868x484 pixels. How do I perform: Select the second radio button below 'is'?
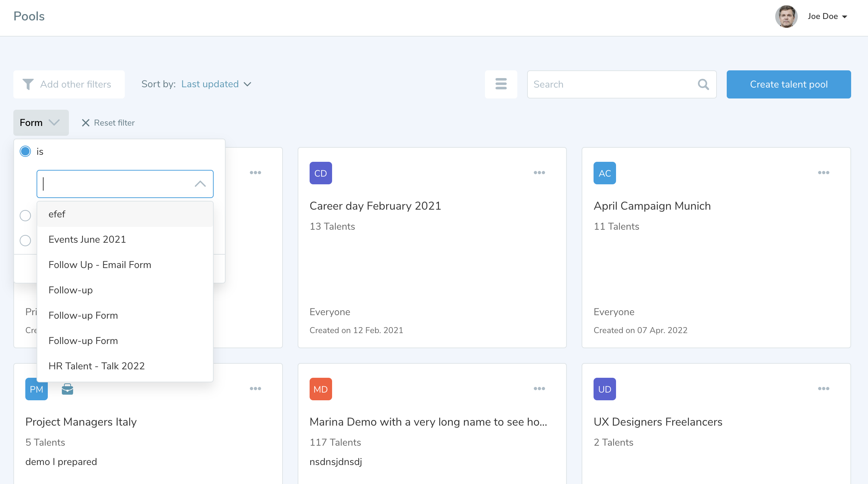[25, 215]
